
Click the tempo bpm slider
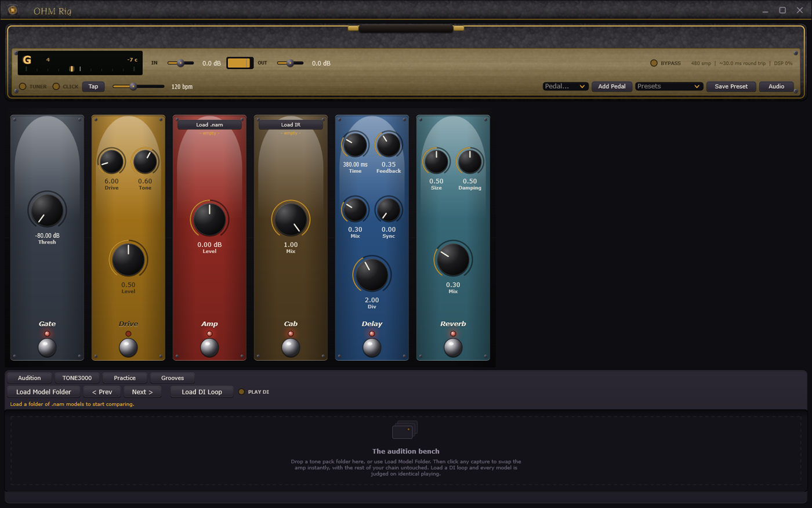[x=138, y=86]
